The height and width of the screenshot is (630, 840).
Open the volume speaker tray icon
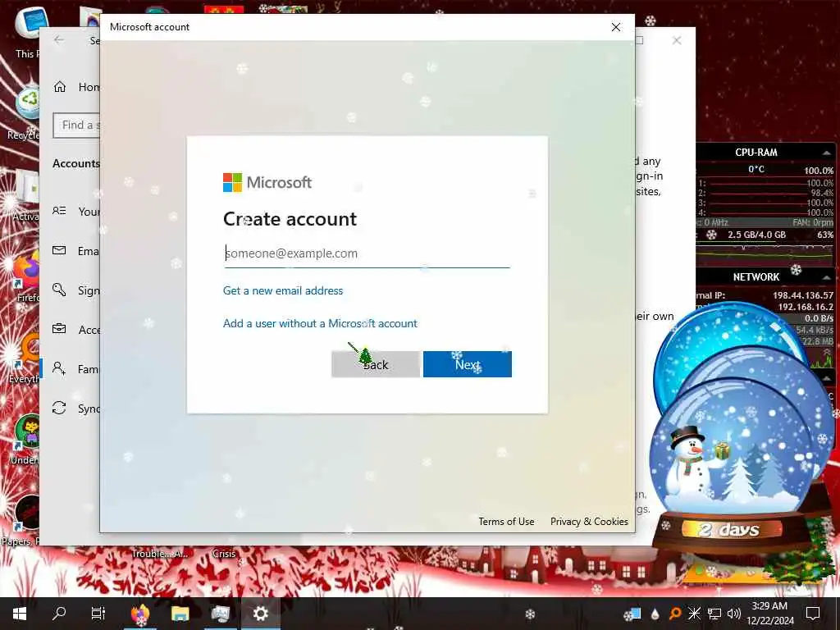[734, 614]
